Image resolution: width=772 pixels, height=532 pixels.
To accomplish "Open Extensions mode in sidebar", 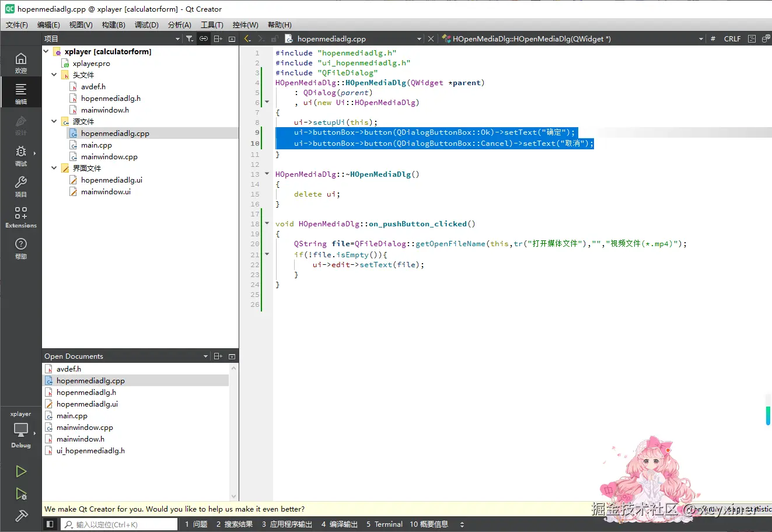I will click(x=20, y=216).
